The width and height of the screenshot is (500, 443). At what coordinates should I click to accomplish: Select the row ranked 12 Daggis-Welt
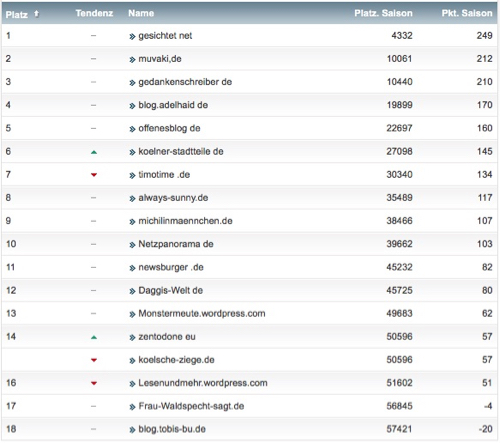coord(249,290)
